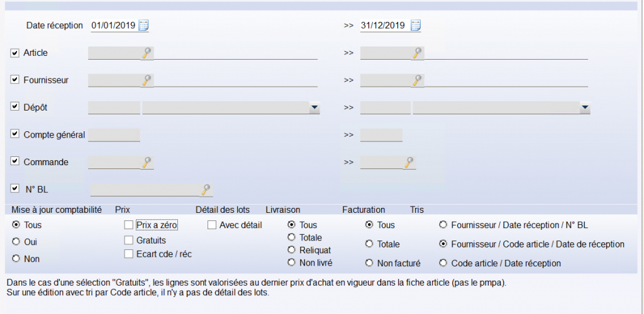The width and height of the screenshot is (644, 314).
Task: Select Non facturé under Facturation
Action: click(369, 263)
